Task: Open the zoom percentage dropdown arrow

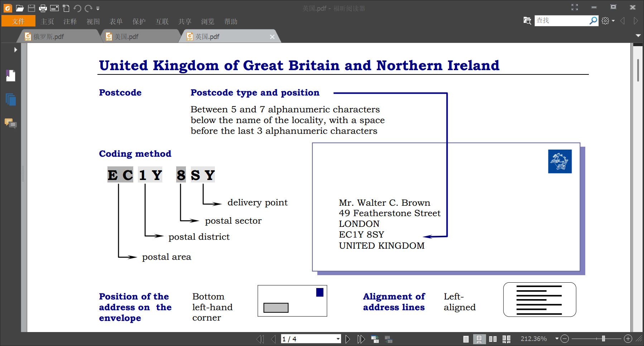Action: [557, 338]
